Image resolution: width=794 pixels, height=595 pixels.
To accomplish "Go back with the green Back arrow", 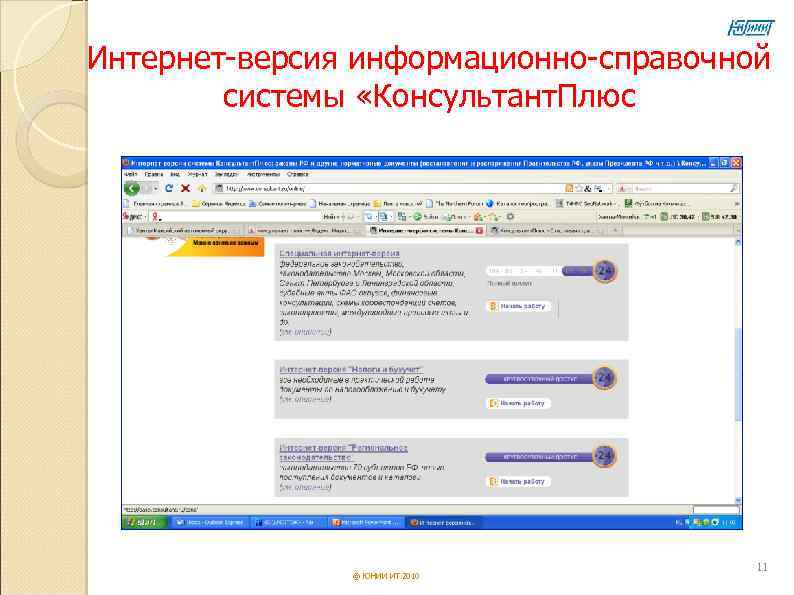I will pyautogui.click(x=132, y=188).
